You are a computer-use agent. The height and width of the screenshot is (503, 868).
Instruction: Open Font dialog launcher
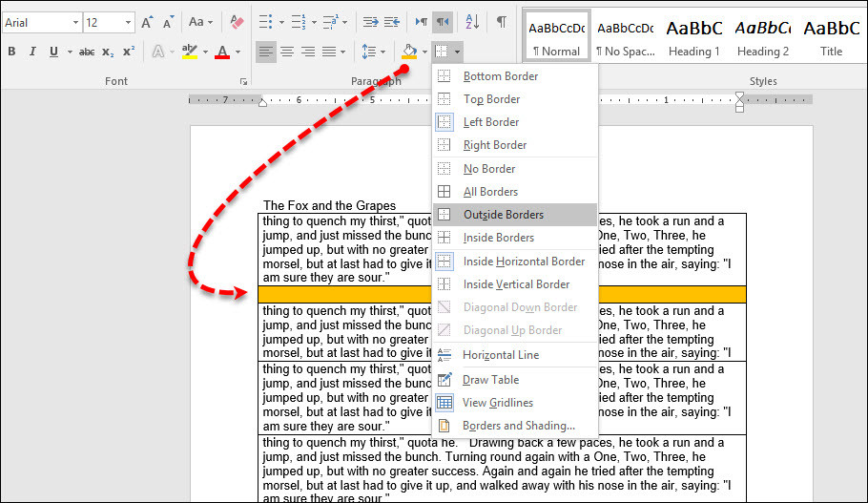point(242,82)
